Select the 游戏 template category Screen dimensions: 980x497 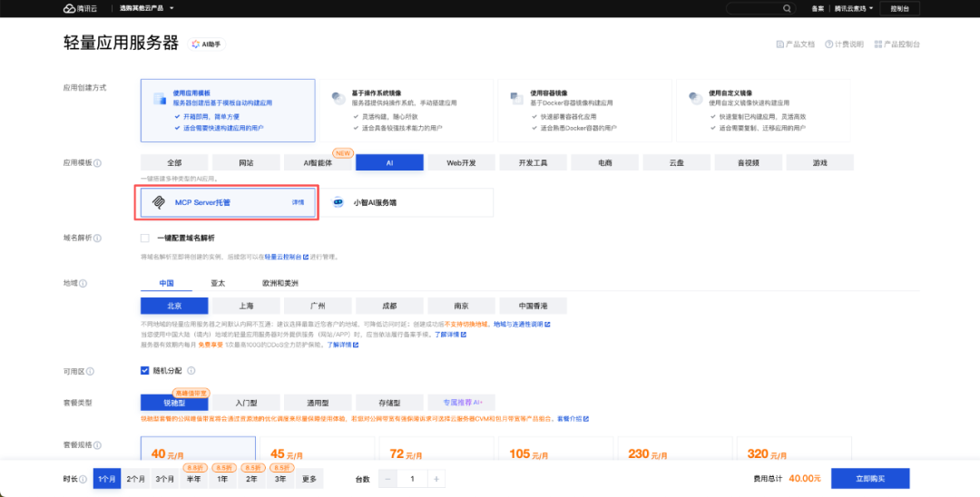pyautogui.click(x=820, y=162)
